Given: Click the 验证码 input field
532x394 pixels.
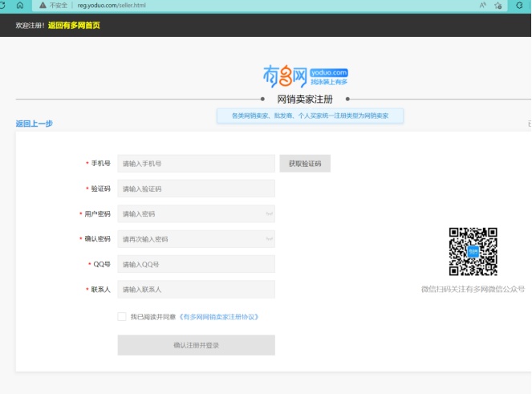Looking at the screenshot, I should pos(196,189).
